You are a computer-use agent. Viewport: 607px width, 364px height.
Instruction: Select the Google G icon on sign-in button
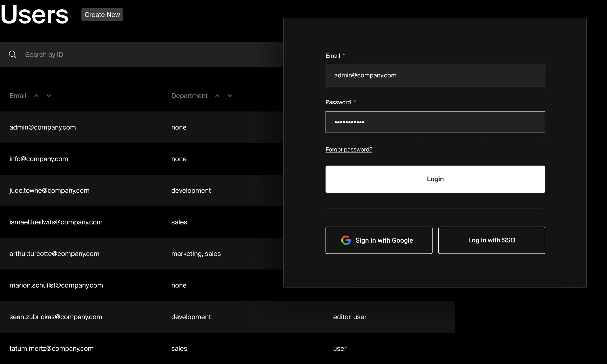point(346,240)
